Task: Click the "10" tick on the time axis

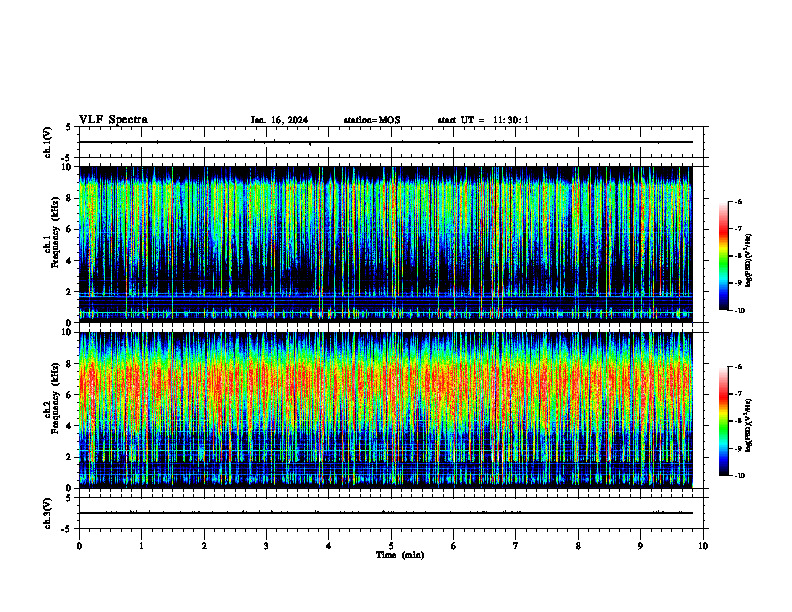Action: (703, 546)
